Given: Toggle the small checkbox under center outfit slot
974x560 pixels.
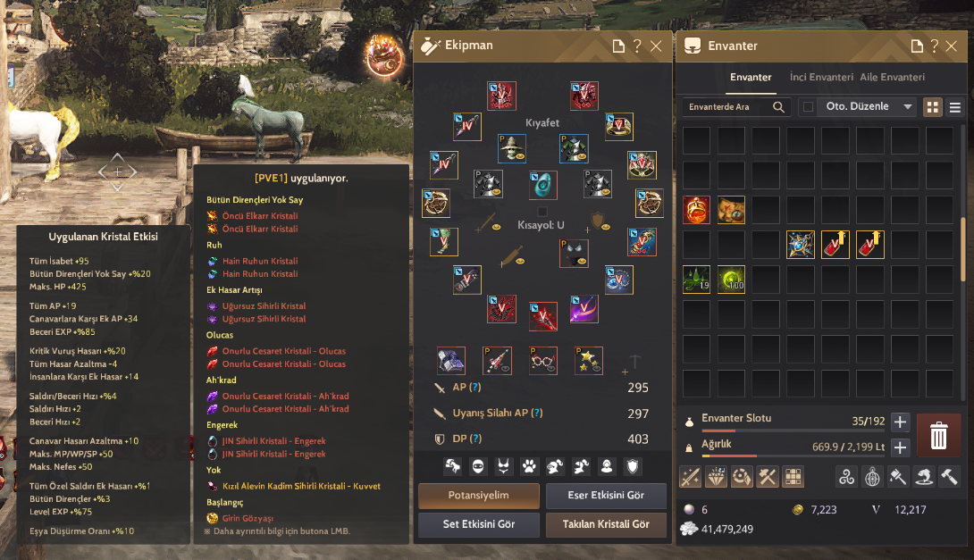Looking at the screenshot, I should click(542, 211).
